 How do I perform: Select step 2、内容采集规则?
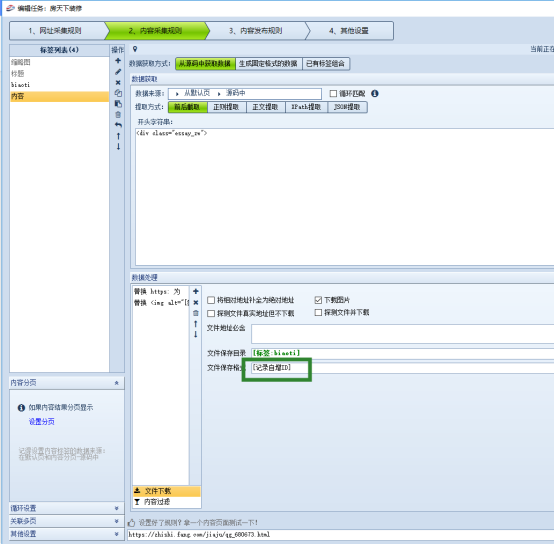(155, 31)
